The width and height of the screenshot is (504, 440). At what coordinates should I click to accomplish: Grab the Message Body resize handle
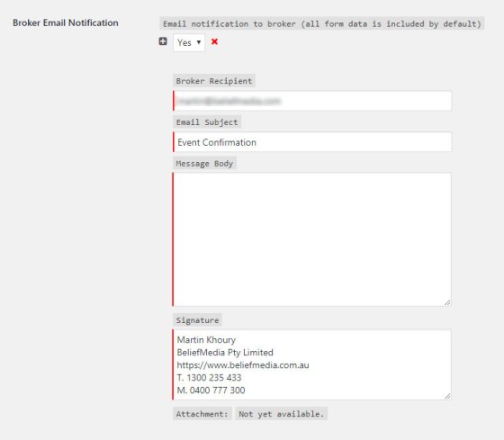[x=447, y=302]
